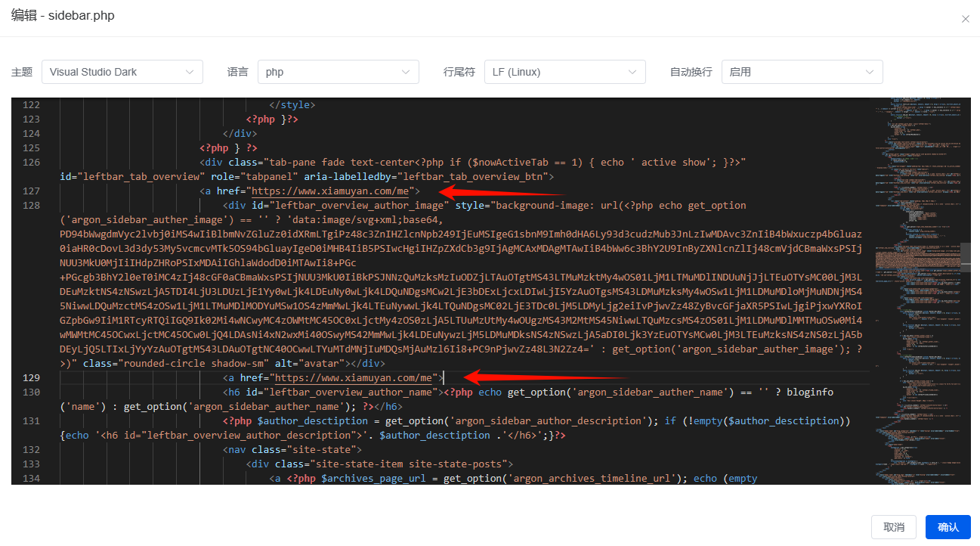Screen dimensions: 980x546
Task: Click the 取消 cancel button
Action: click(x=894, y=527)
